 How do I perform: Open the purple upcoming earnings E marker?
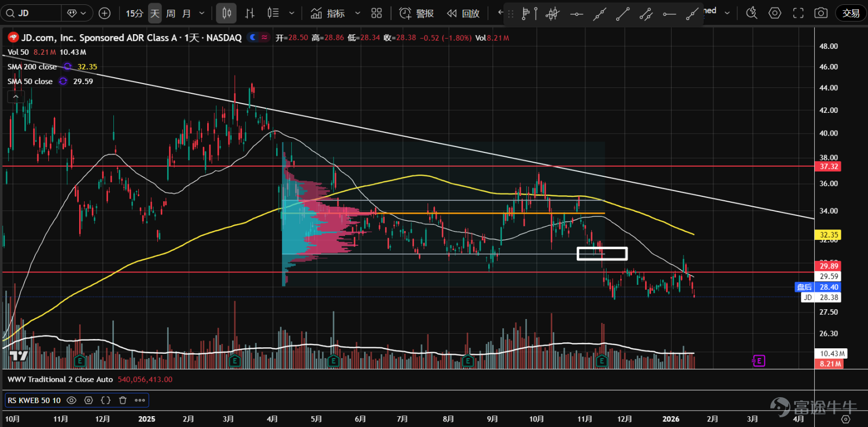758,361
